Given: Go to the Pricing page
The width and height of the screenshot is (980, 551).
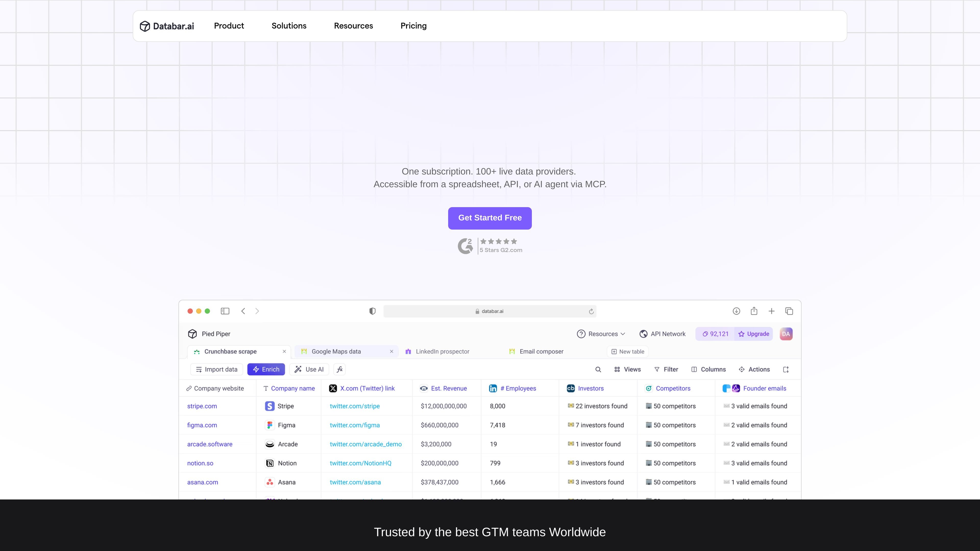Looking at the screenshot, I should tap(413, 26).
